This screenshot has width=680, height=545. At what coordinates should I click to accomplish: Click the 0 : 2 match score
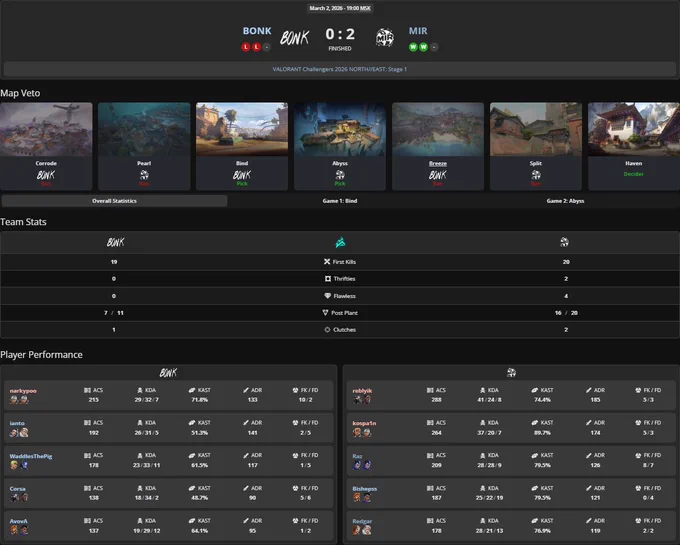pyautogui.click(x=340, y=34)
